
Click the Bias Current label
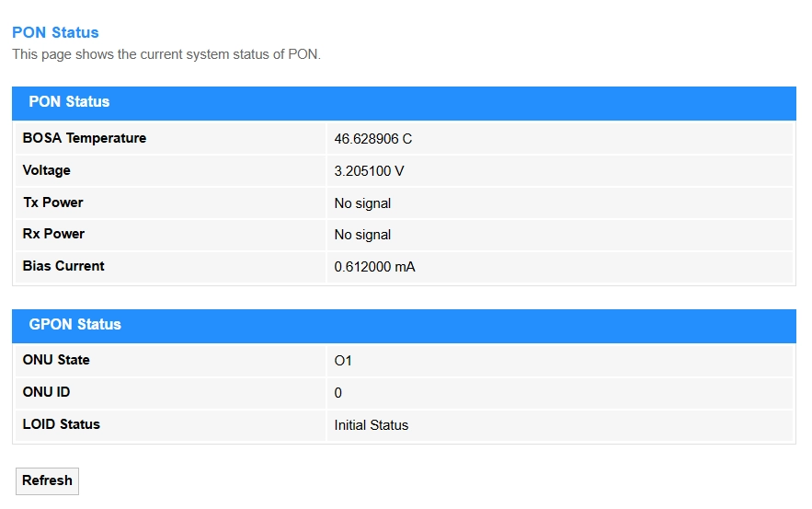pos(63,266)
